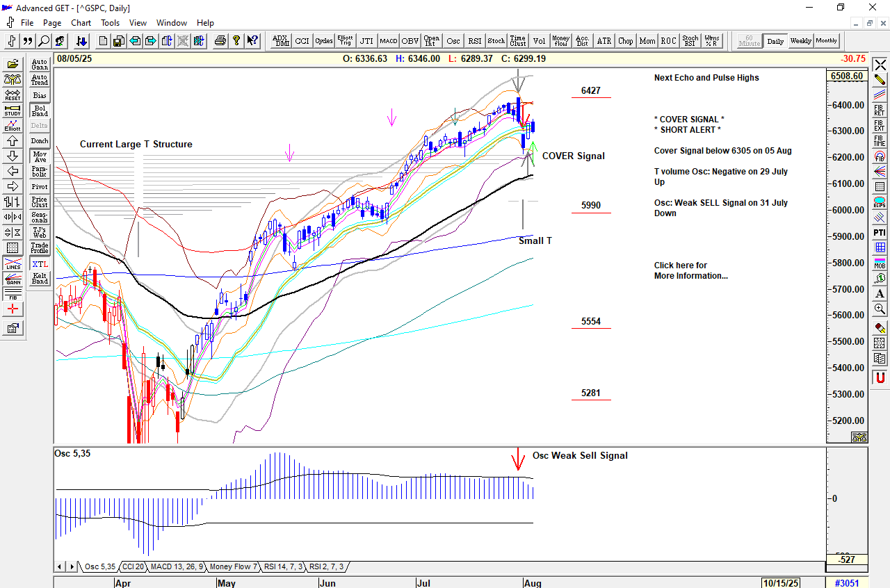
Task: Open the Tools menu
Action: tap(110, 23)
